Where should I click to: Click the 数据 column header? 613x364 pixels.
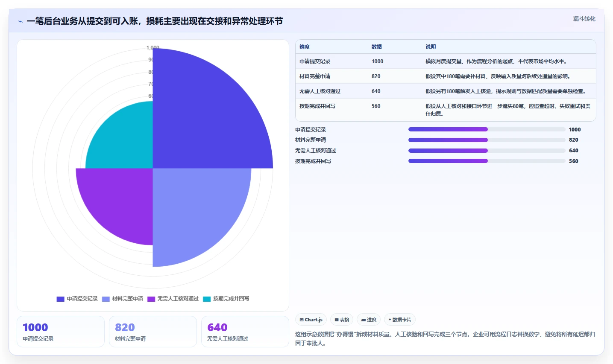click(x=376, y=47)
